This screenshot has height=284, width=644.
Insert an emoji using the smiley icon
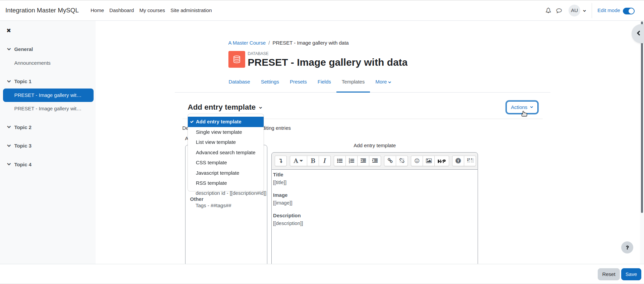tap(417, 161)
